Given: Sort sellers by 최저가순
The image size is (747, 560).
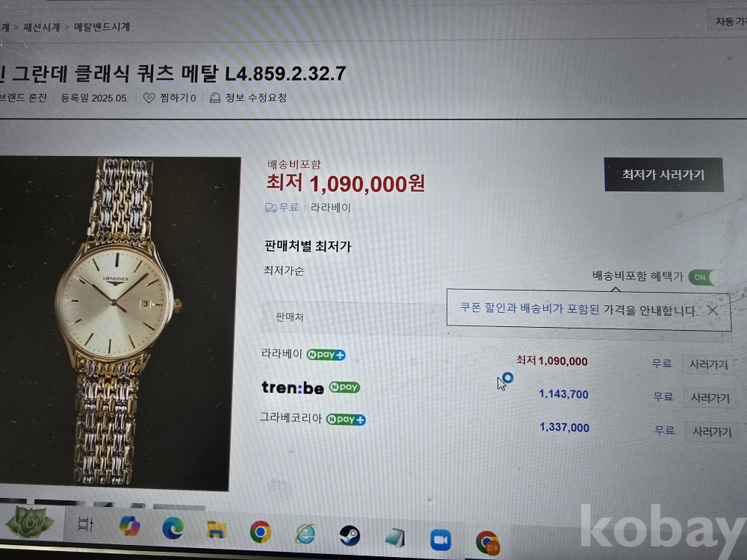Looking at the screenshot, I should point(284,271).
